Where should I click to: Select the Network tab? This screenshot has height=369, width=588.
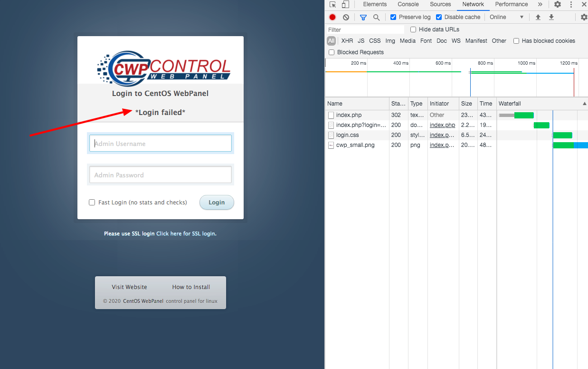473,4
